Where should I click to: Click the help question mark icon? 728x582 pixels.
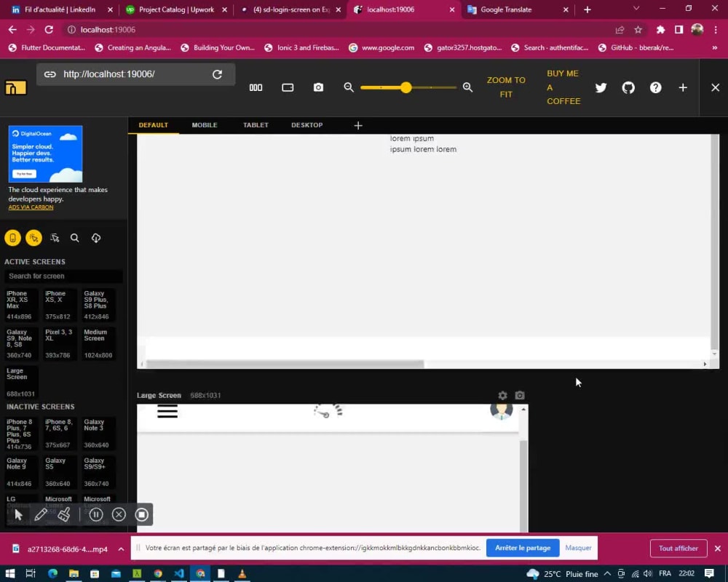click(655, 87)
